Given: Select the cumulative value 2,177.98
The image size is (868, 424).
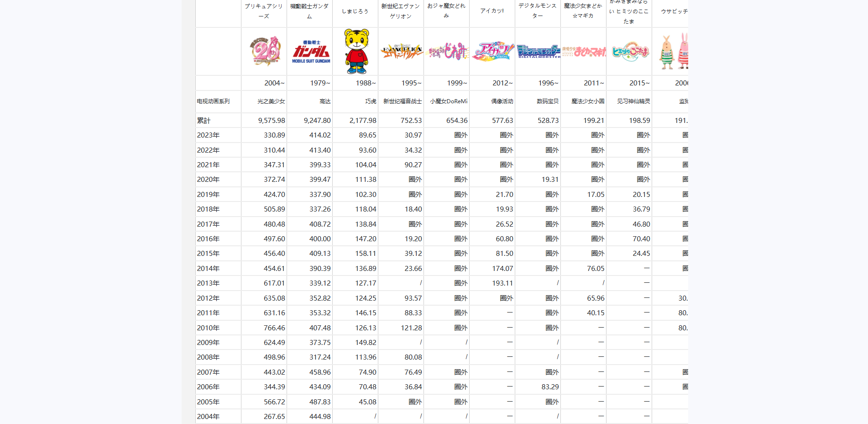Looking at the screenshot, I should point(363,120).
